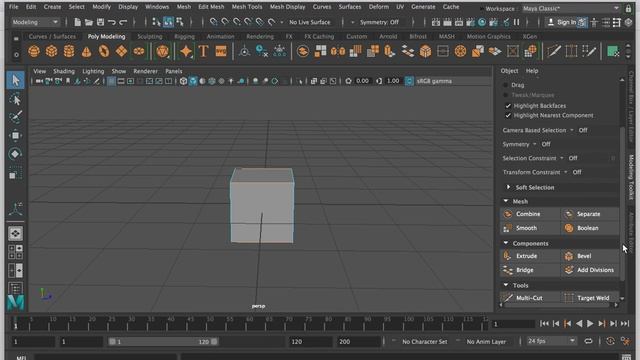Create a polygon sphere from shelf
The height and width of the screenshot is (360, 640).
click(x=34, y=51)
